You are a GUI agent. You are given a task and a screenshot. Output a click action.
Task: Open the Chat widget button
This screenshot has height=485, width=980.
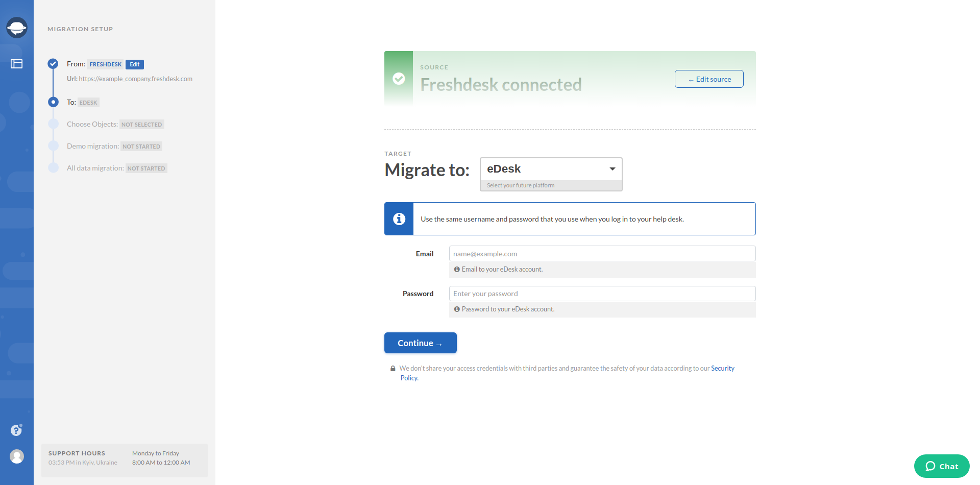(942, 466)
